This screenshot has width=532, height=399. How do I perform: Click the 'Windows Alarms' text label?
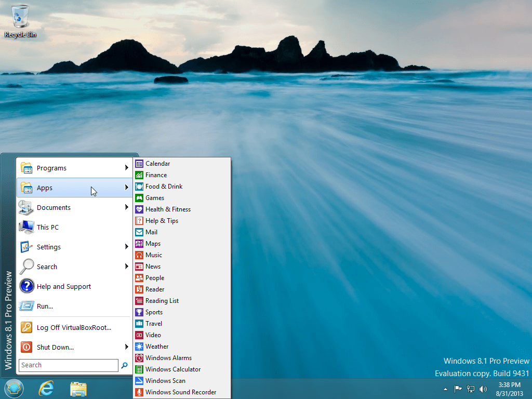[x=169, y=358]
